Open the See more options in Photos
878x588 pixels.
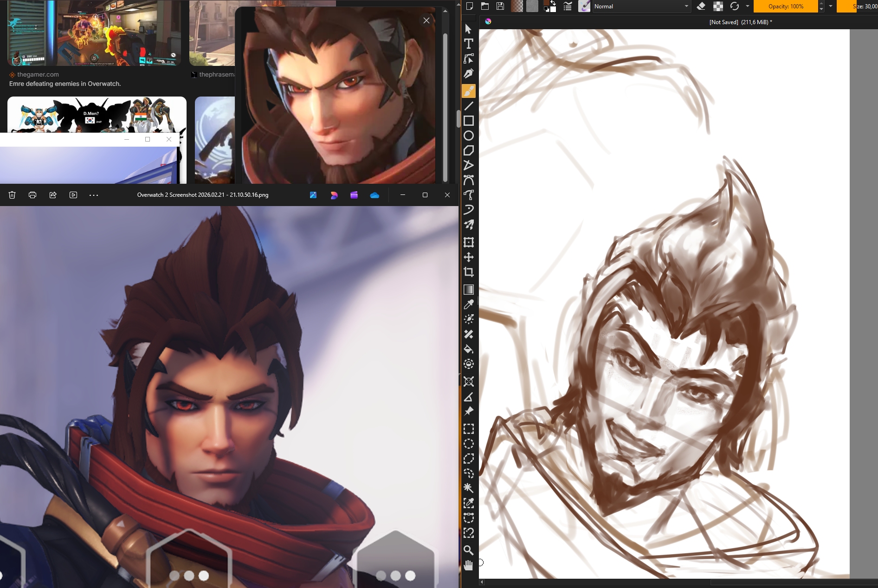94,195
